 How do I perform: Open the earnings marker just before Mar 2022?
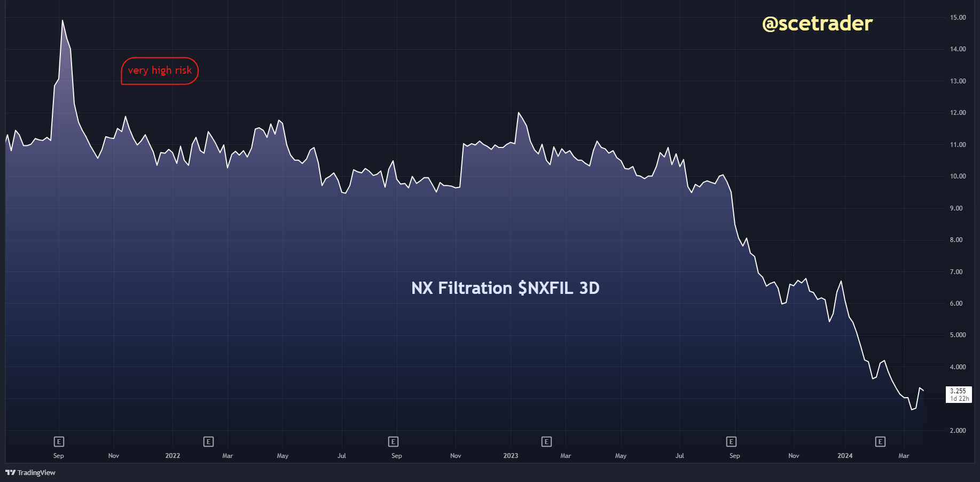[x=209, y=441]
